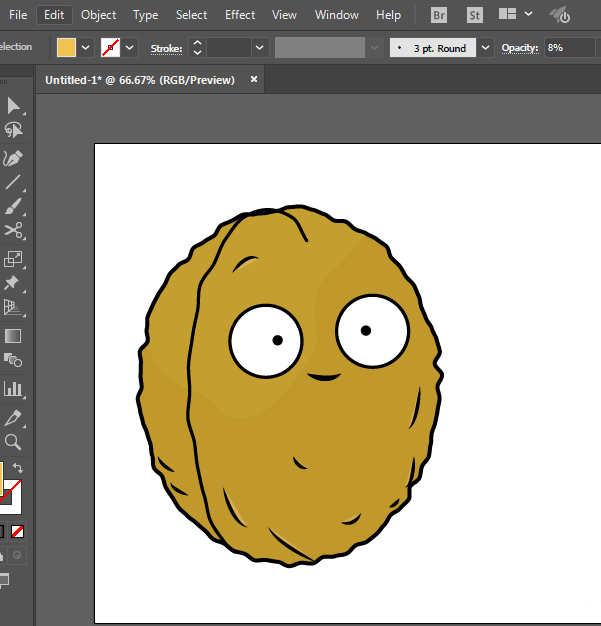
Task: Choose the Gradient tool
Action: (x=13, y=336)
